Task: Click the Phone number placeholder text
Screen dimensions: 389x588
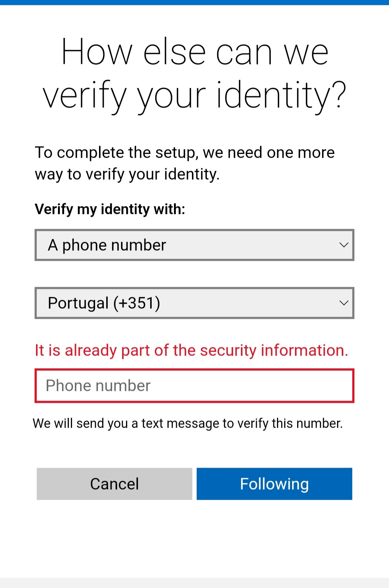Action: (98, 386)
